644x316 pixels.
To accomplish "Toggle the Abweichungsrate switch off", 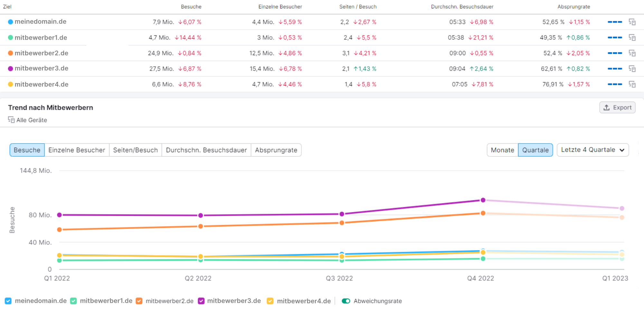I will pos(346,301).
